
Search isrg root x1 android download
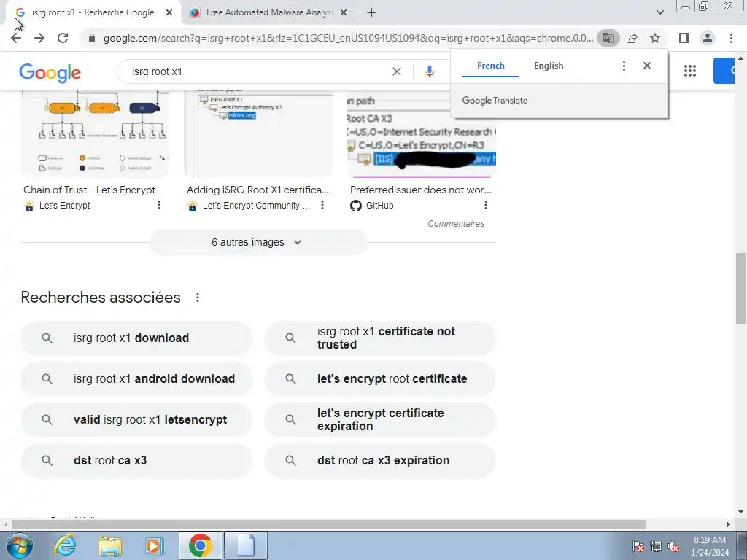point(136,379)
